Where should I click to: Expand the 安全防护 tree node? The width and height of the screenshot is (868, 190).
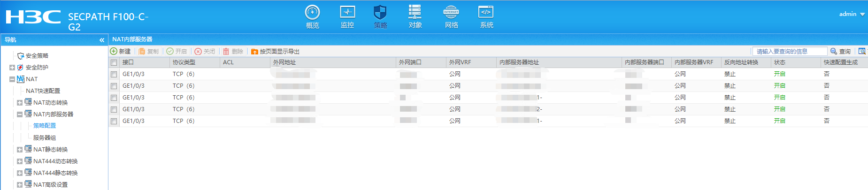pyautogui.click(x=12, y=68)
